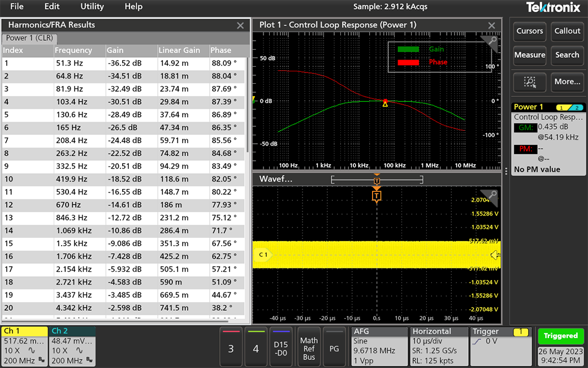Select the zoom selection tool on the right panel
This screenshot has width=588, height=368.
coord(529,82)
